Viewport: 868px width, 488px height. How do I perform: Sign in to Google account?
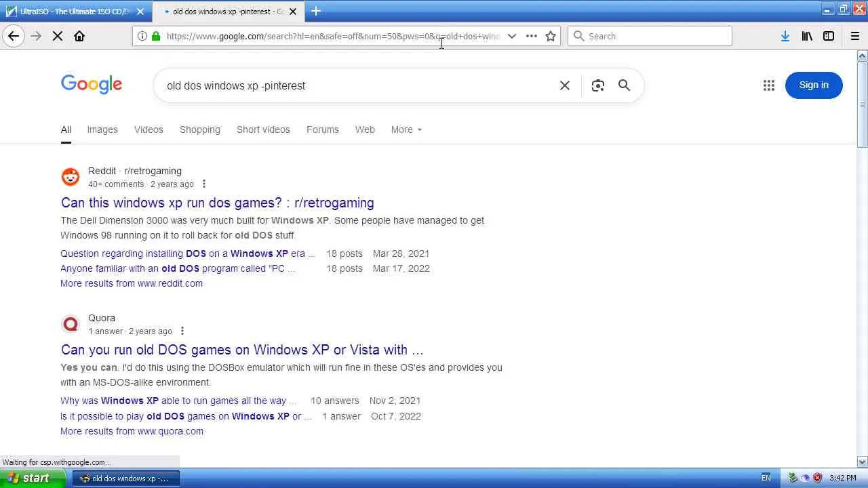(x=814, y=85)
